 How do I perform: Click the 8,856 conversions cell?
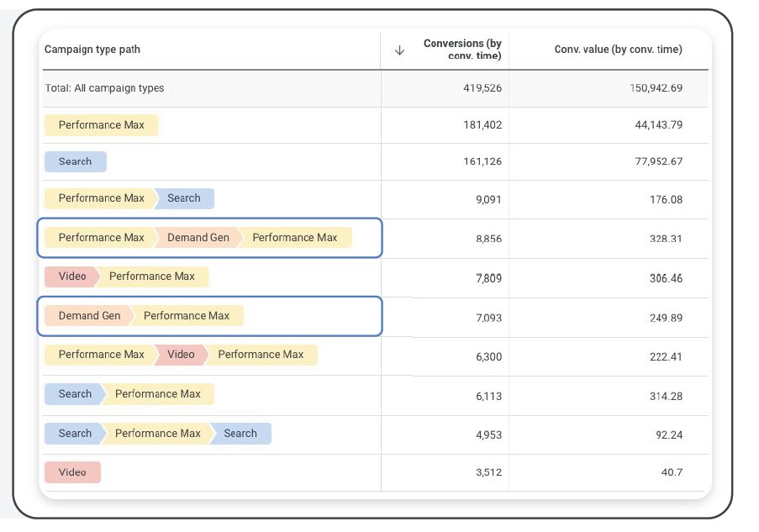tap(488, 239)
